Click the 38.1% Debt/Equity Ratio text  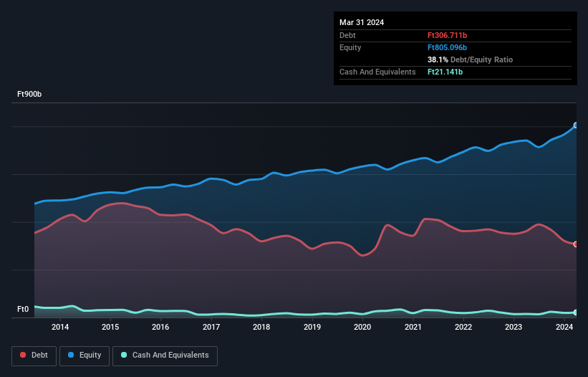(x=470, y=59)
